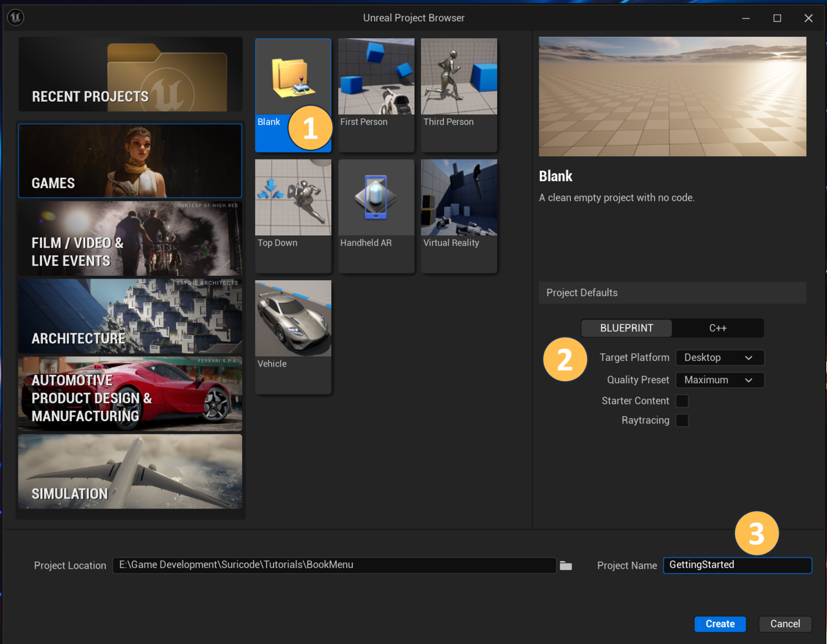Switch project type to C++
The width and height of the screenshot is (827, 644).
pyautogui.click(x=718, y=328)
